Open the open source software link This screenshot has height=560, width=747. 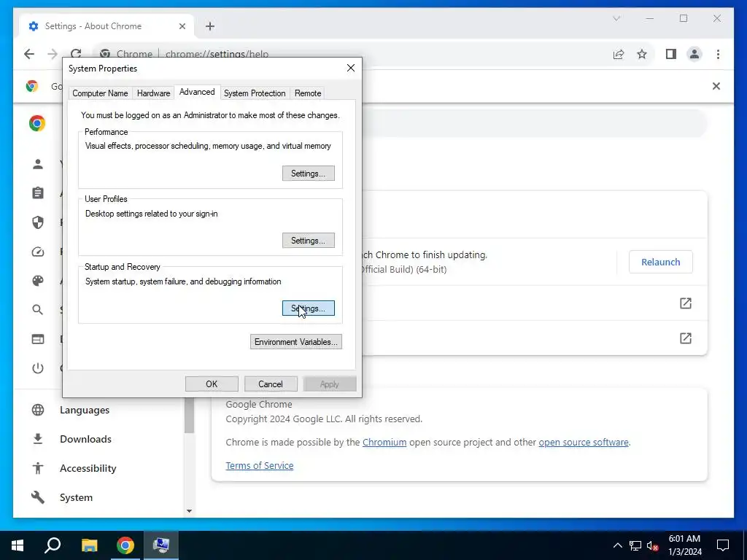(x=584, y=442)
